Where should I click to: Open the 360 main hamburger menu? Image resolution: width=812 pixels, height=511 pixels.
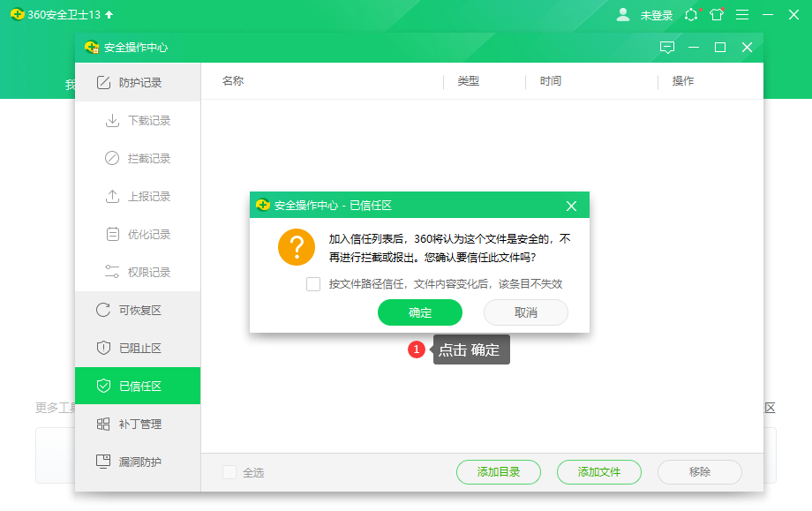point(742,15)
